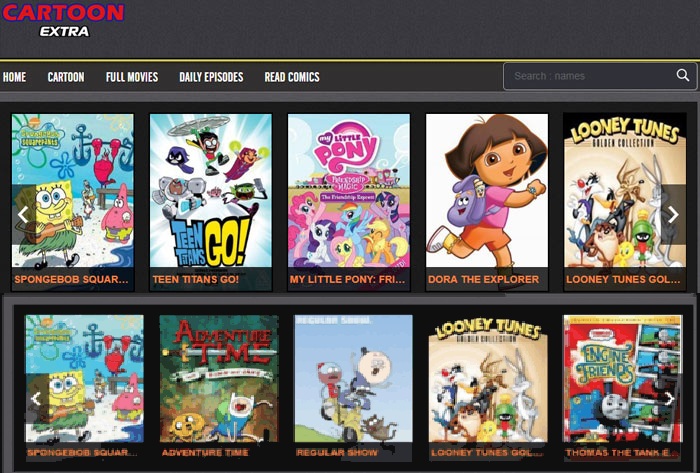Click the search magnifier icon
Viewport: 700px width, 473px height.
[x=683, y=75]
